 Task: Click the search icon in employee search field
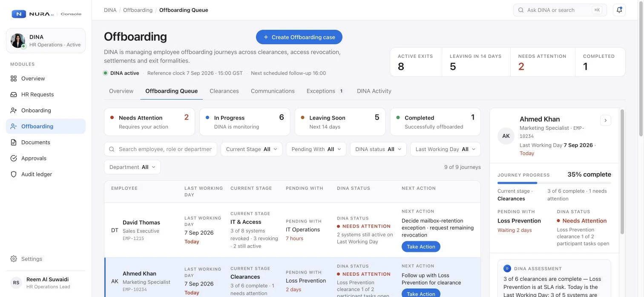pyautogui.click(x=112, y=149)
